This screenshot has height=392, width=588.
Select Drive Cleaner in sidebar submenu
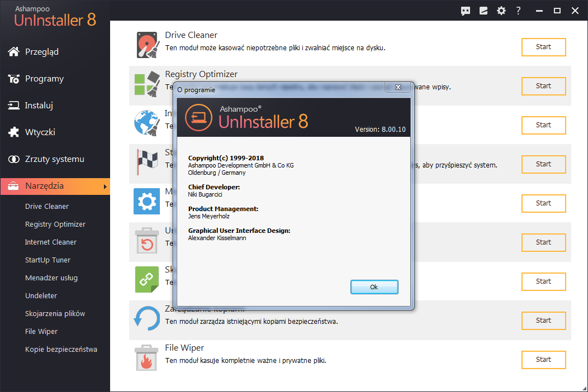pos(47,206)
